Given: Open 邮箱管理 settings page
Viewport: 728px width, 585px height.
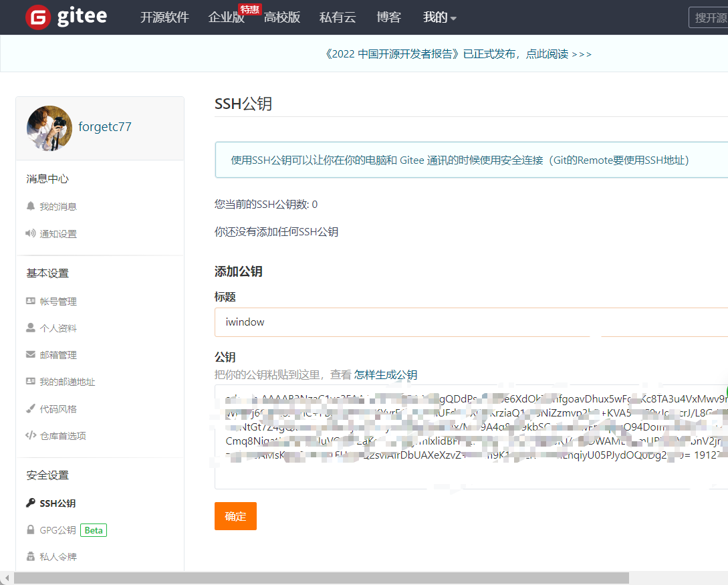Looking at the screenshot, I should click(x=58, y=355).
